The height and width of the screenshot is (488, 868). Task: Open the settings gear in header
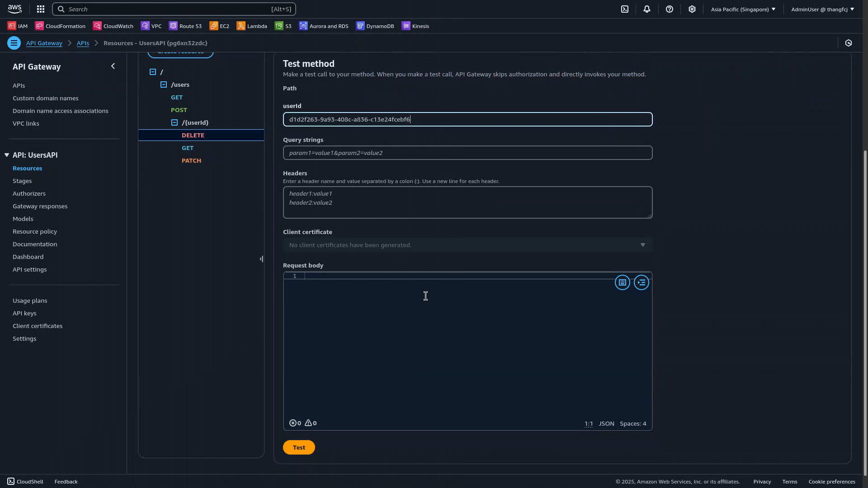692,9
